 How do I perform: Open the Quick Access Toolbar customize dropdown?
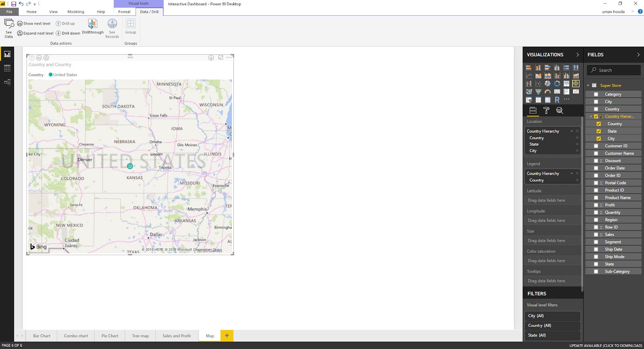[x=35, y=4]
